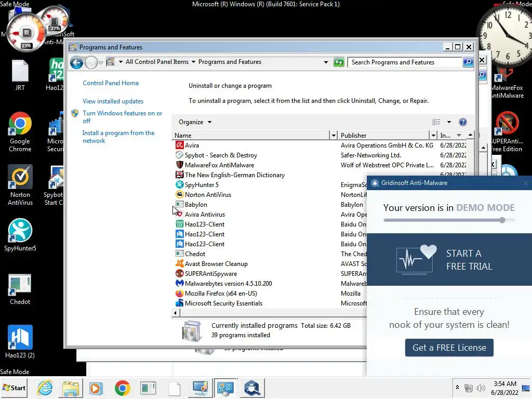Open the Installed On column filter dropdown
Viewport: 532px width, 399px height.
click(459, 136)
